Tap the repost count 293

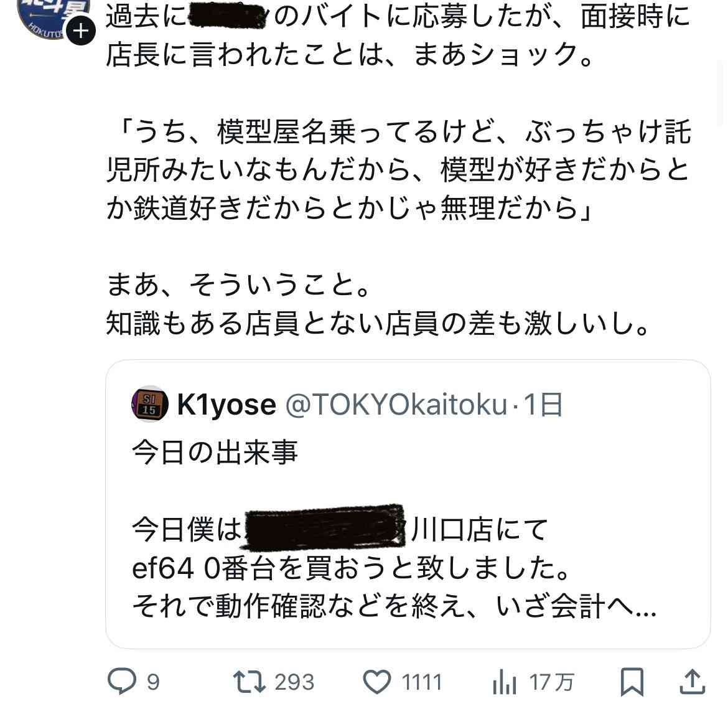point(294,682)
